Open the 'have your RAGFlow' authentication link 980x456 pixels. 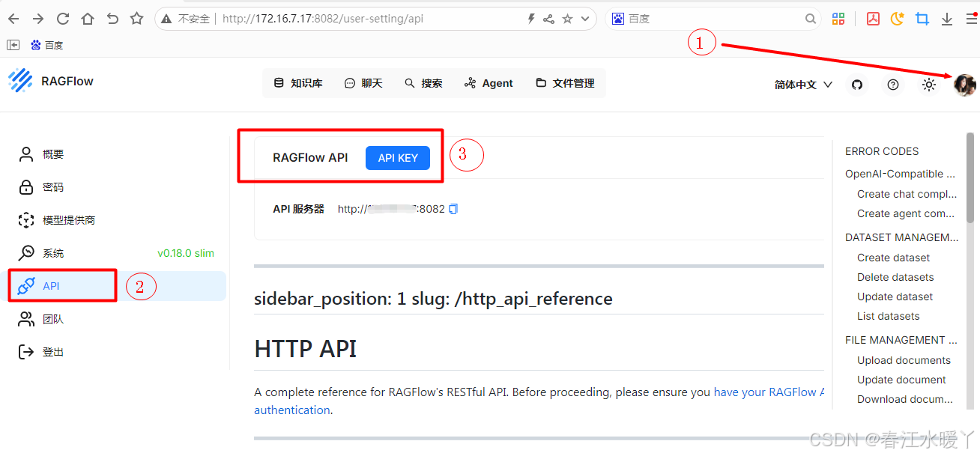coord(769,392)
